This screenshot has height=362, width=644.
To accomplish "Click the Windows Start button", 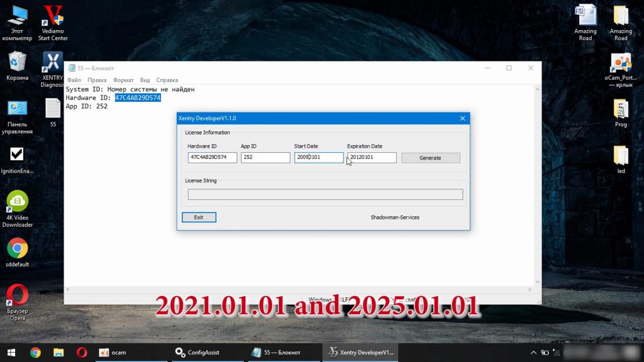I will coord(11,353).
